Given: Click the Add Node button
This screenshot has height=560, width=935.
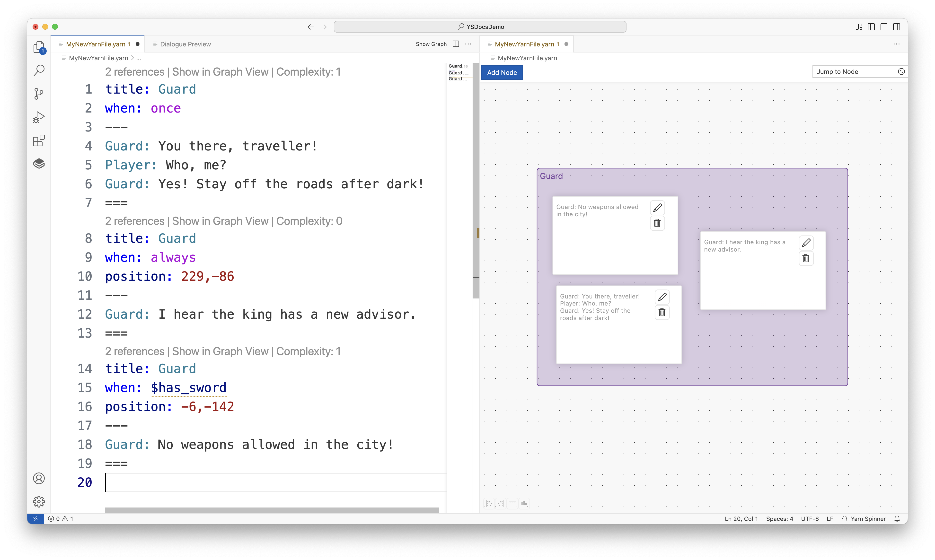Looking at the screenshot, I should click(x=502, y=72).
